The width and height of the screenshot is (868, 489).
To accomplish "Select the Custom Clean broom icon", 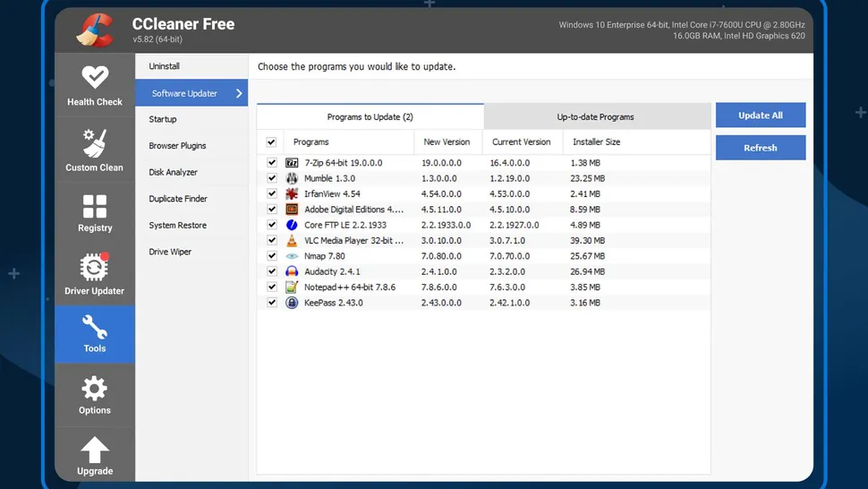I will (94, 142).
